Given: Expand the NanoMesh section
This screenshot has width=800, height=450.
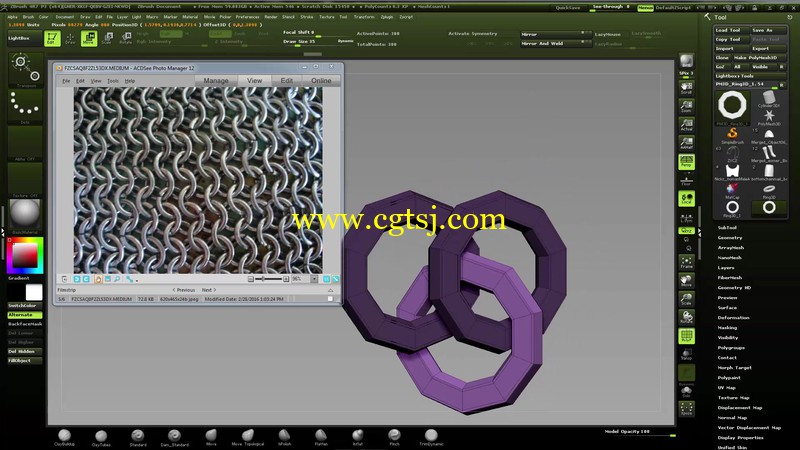Looking at the screenshot, I should point(730,258).
